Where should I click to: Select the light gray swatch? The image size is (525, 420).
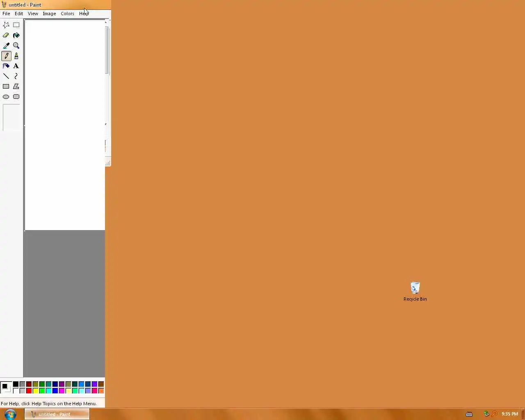coord(22,391)
